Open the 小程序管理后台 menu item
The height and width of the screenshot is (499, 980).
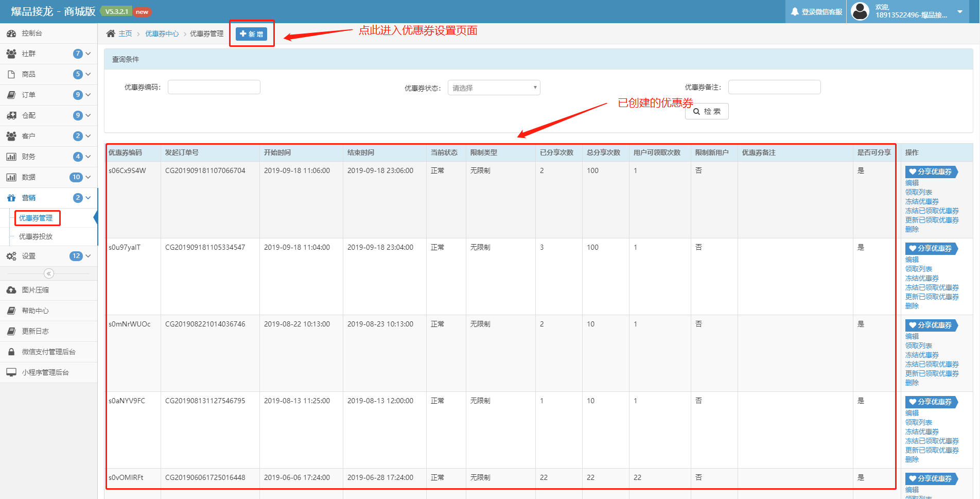click(x=48, y=372)
